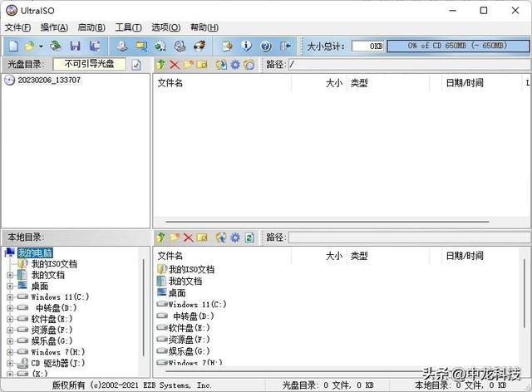Click the Make CD/DVD Image icon
532x392 pixels.
coord(122,46)
